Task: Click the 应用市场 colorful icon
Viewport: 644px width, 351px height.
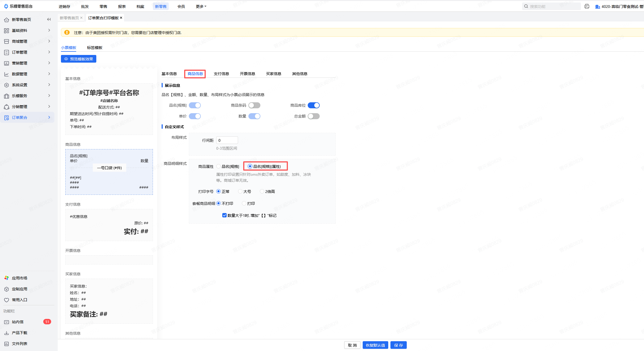Action: pos(7,278)
